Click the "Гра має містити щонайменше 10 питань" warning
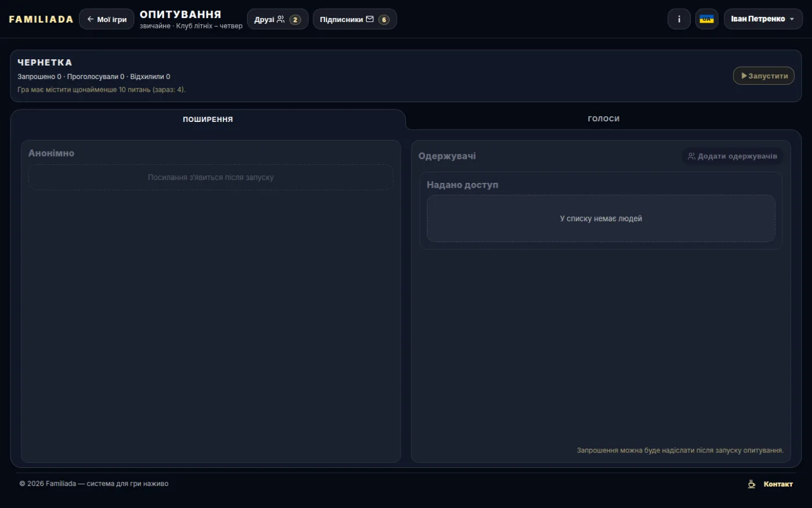 [101, 89]
